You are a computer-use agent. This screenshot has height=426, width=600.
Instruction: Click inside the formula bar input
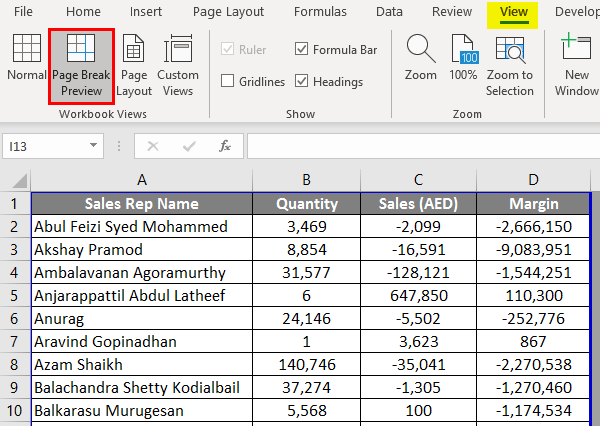tap(420, 146)
